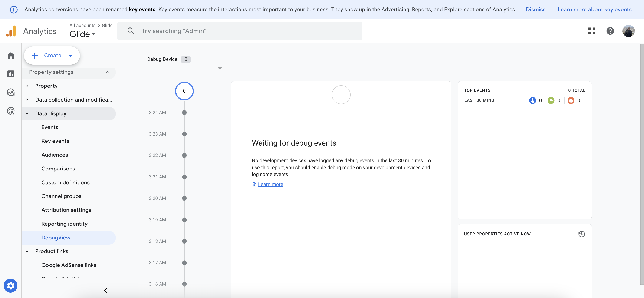Image resolution: width=644 pixels, height=298 pixels.
Task: Click the blue events counter icon
Action: [x=532, y=100]
